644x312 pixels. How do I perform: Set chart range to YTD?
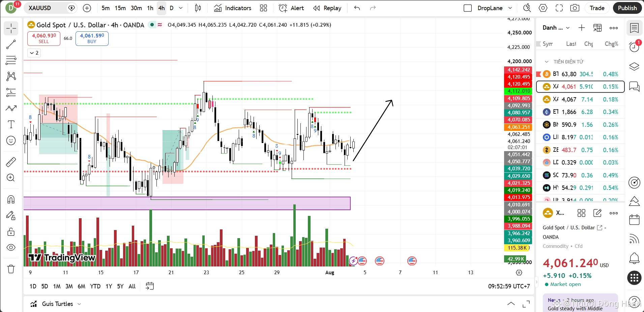[95, 286]
